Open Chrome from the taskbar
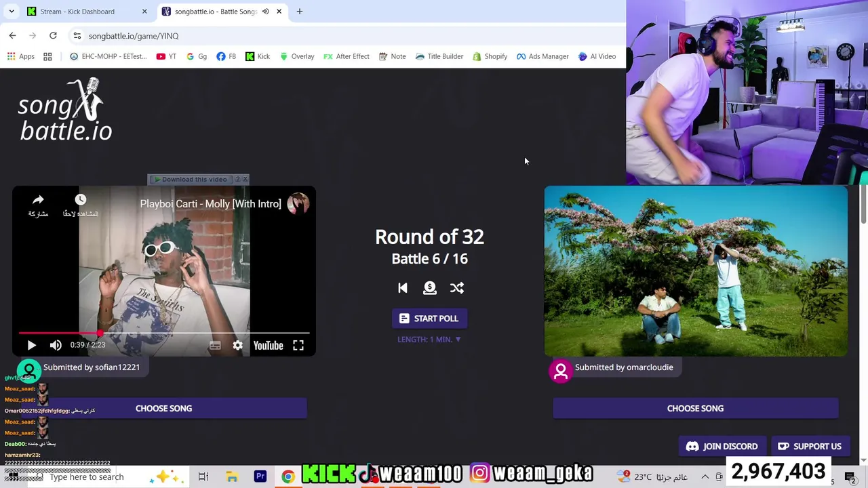868x488 pixels. 288,477
